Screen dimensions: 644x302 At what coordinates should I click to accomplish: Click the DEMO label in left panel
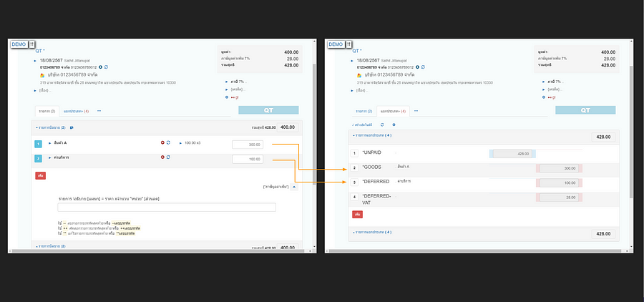click(19, 44)
